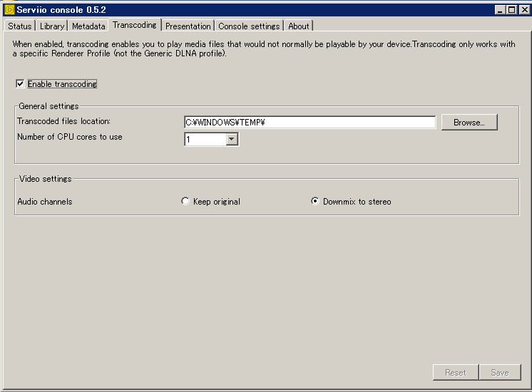Toggle the Enable transcoding checkbox
This screenshot has height=392, width=532.
[20, 84]
